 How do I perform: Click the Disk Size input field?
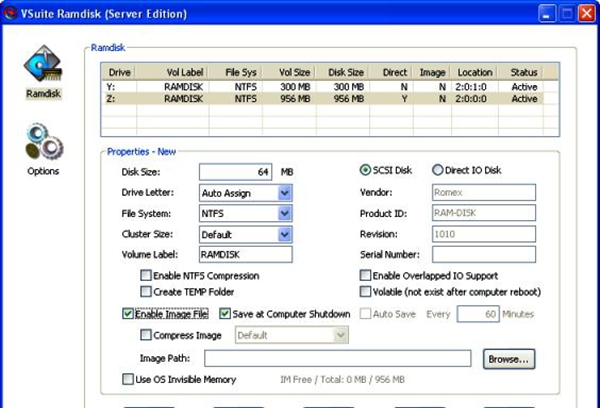[x=235, y=172]
